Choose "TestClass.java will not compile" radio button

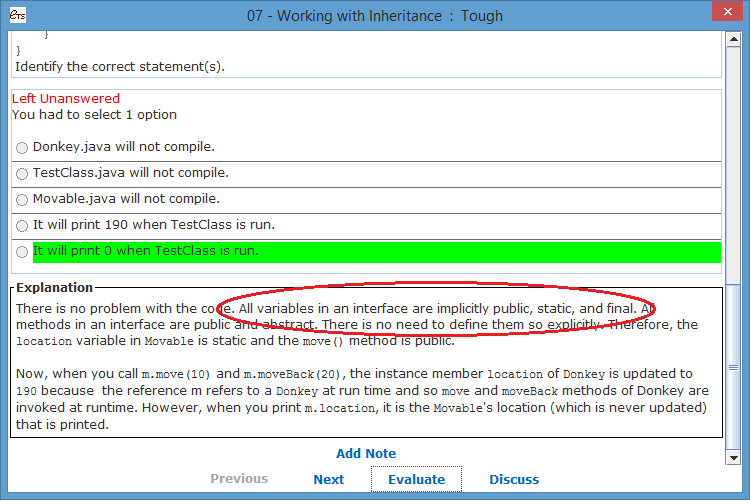[22, 174]
